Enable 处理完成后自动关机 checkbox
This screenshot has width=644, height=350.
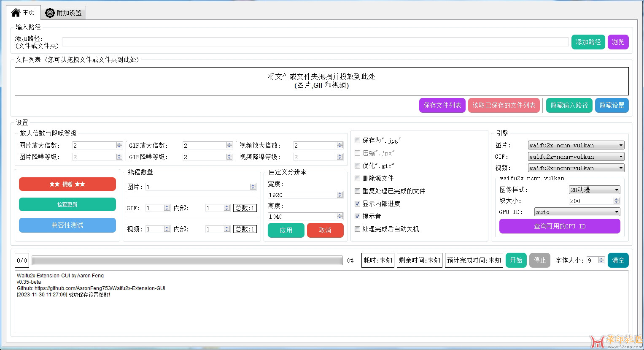(x=358, y=229)
